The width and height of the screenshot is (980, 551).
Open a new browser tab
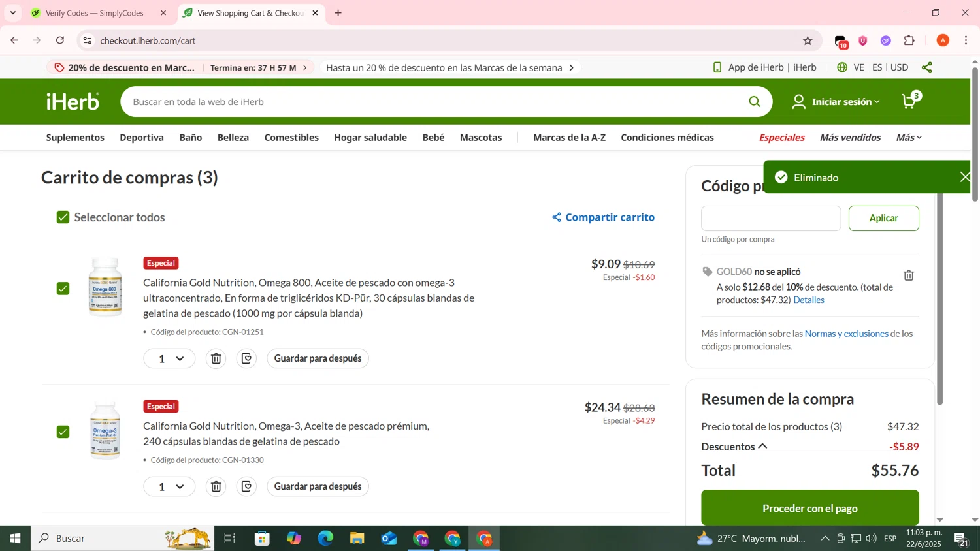338,13
